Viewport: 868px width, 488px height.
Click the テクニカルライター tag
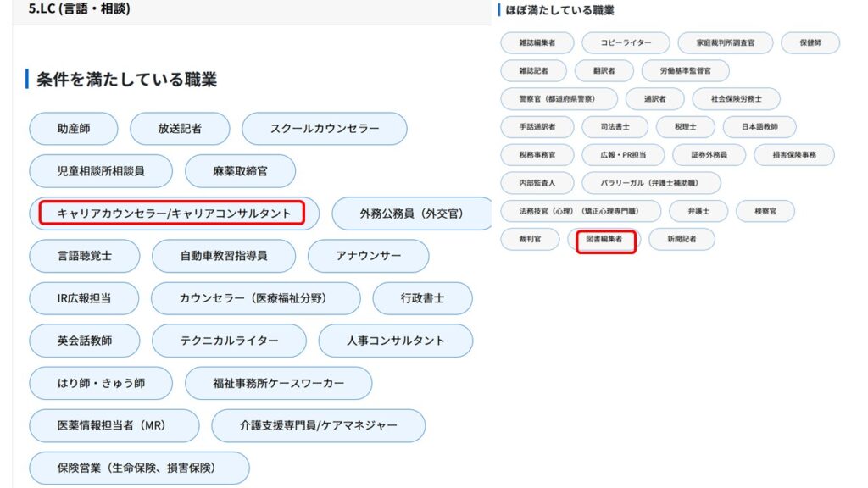(x=229, y=341)
